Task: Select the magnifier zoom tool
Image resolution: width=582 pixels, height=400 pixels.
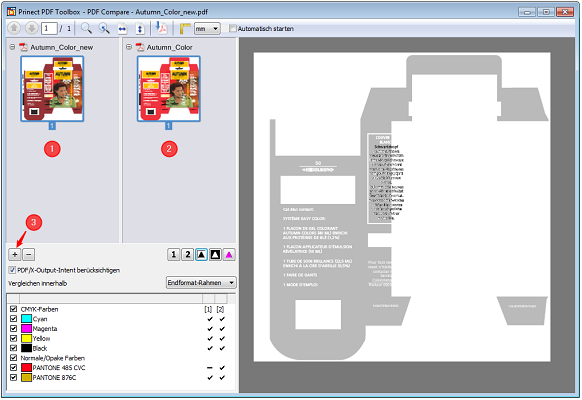Action: coord(86,28)
